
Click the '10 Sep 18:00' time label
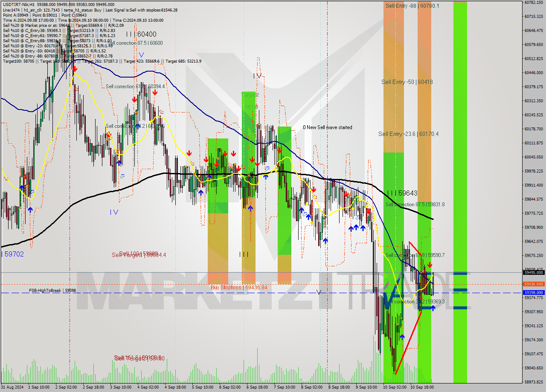tap(422, 387)
